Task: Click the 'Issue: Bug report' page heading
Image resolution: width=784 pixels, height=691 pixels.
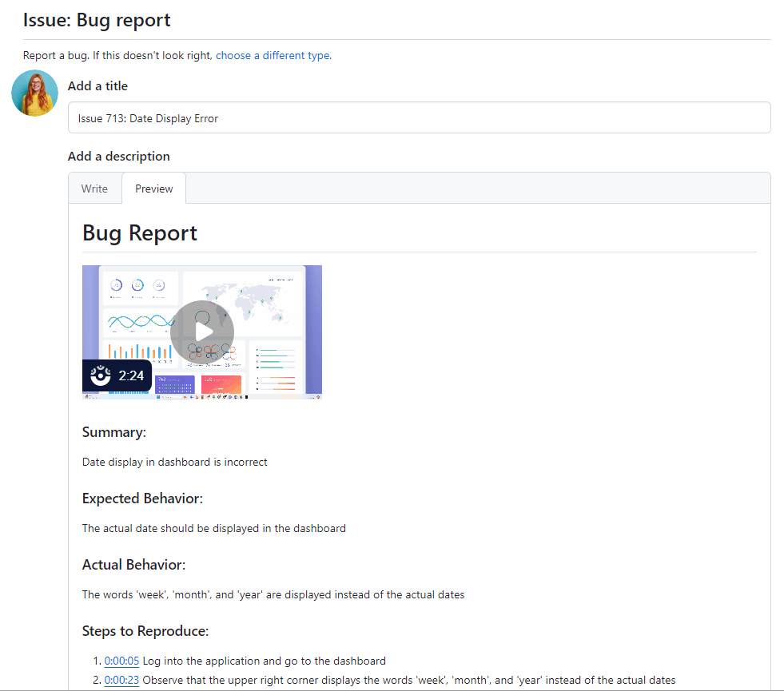Action: [97, 20]
